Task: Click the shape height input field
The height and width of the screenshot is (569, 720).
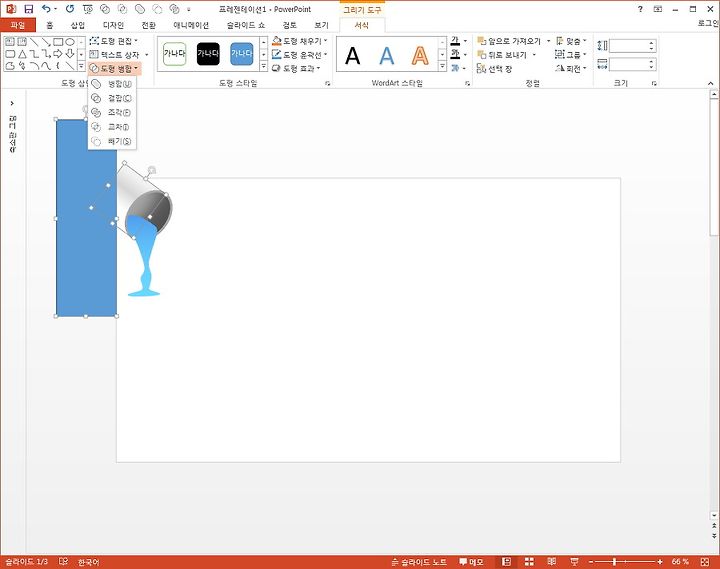Action: [629, 45]
